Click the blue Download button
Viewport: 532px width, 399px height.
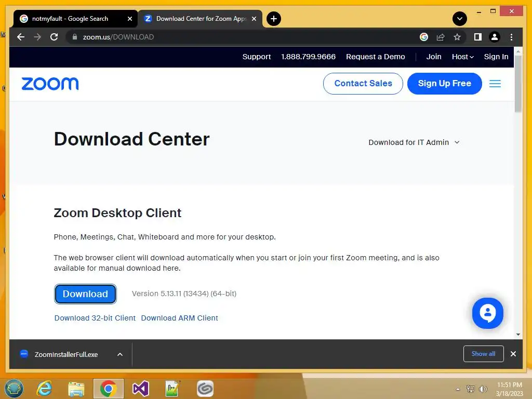point(85,294)
